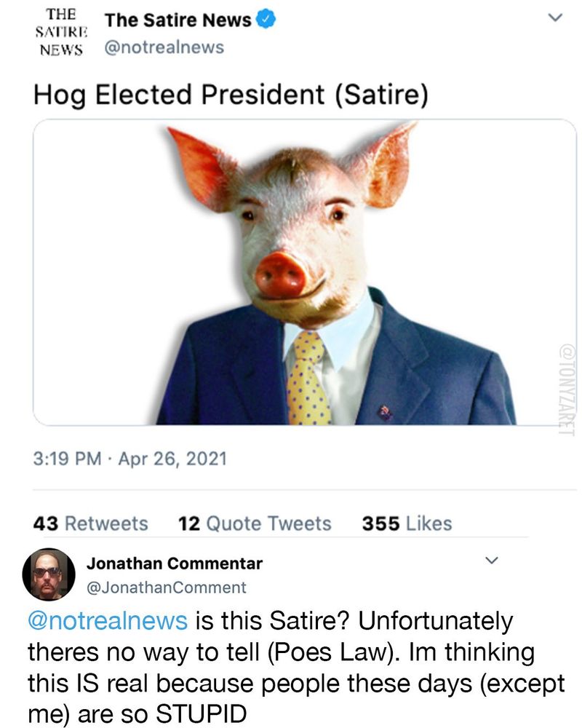This screenshot has width=582, height=728.
Task: View the 12 Quote Tweets
Action: pyautogui.click(x=254, y=523)
